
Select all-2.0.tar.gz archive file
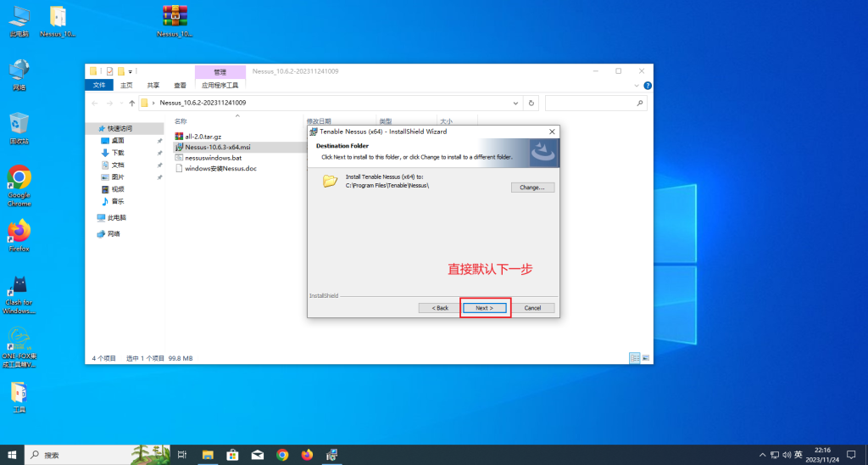202,136
